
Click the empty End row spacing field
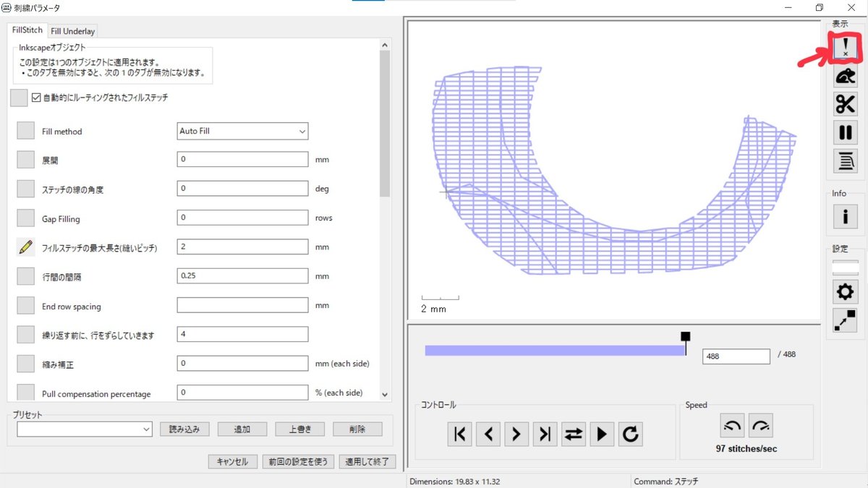click(x=243, y=305)
